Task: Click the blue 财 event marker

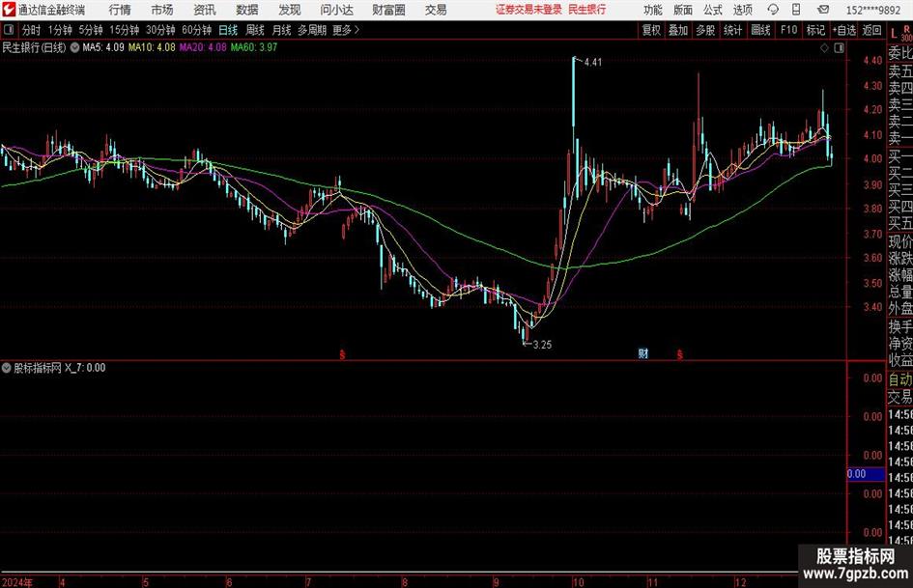Action: 642,353
